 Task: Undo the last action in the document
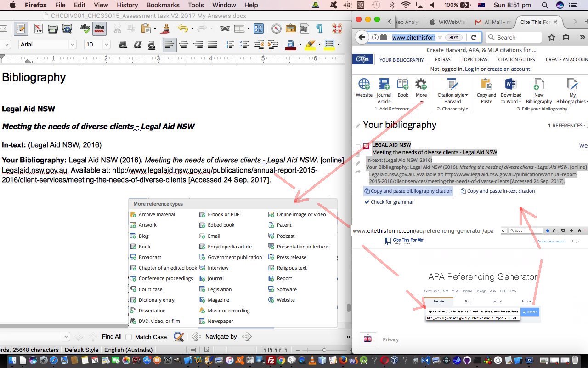pos(183,29)
